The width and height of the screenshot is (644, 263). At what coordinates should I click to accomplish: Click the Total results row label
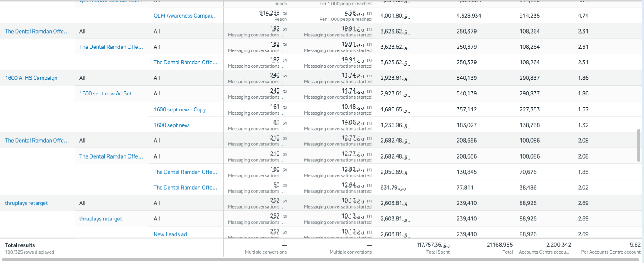20,245
